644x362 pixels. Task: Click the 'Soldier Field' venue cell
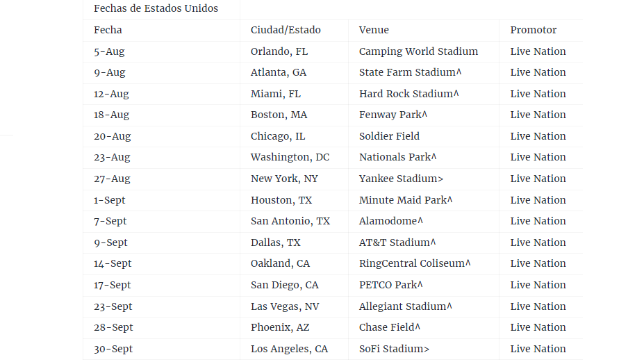(389, 136)
